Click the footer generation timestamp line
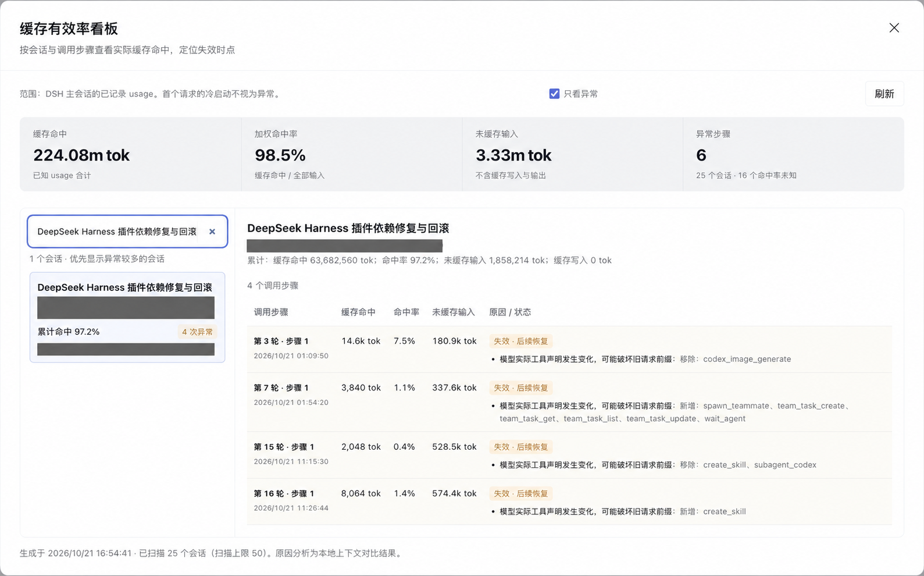This screenshot has height=576, width=924. [211, 553]
